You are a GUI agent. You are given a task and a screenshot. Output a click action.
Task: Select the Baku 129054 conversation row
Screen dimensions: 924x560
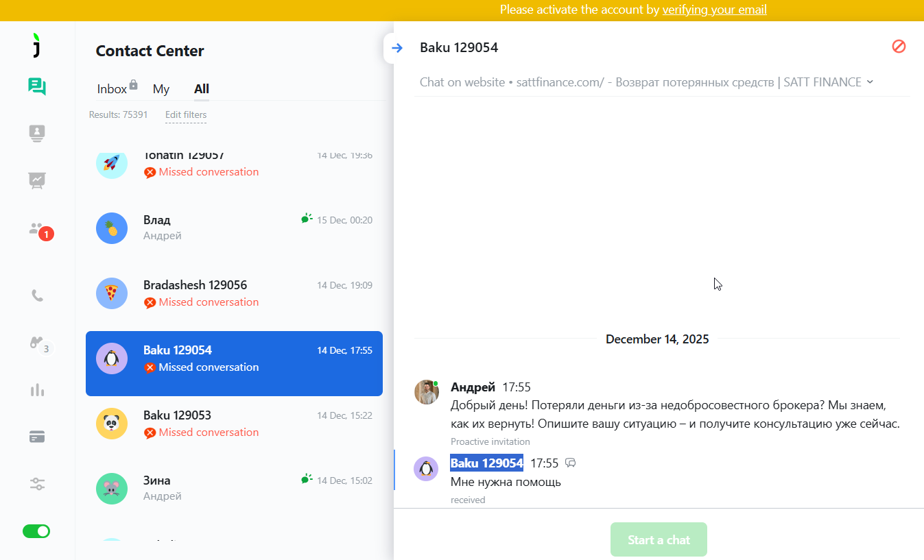pos(234,363)
